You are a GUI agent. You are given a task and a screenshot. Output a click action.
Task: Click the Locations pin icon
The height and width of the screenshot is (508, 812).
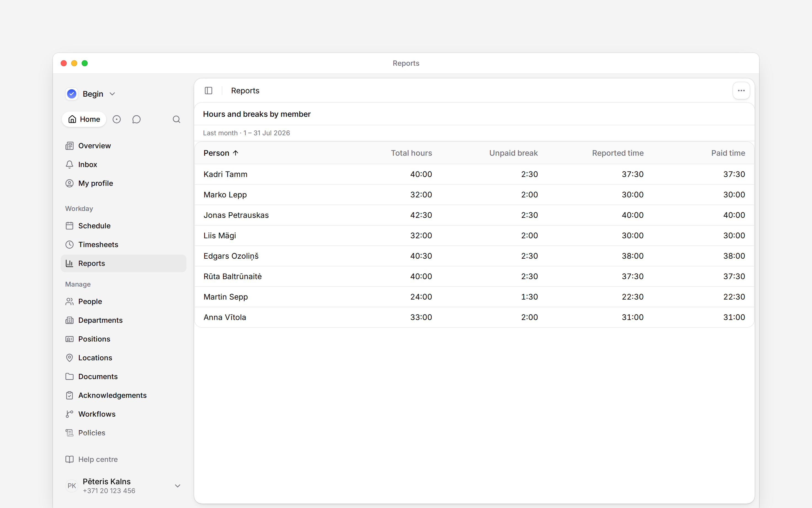tap(70, 358)
